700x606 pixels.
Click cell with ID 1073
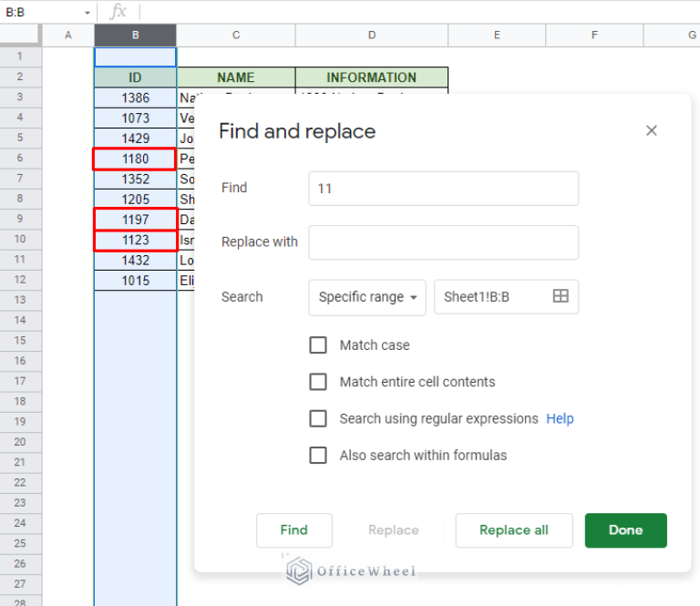pos(135,118)
